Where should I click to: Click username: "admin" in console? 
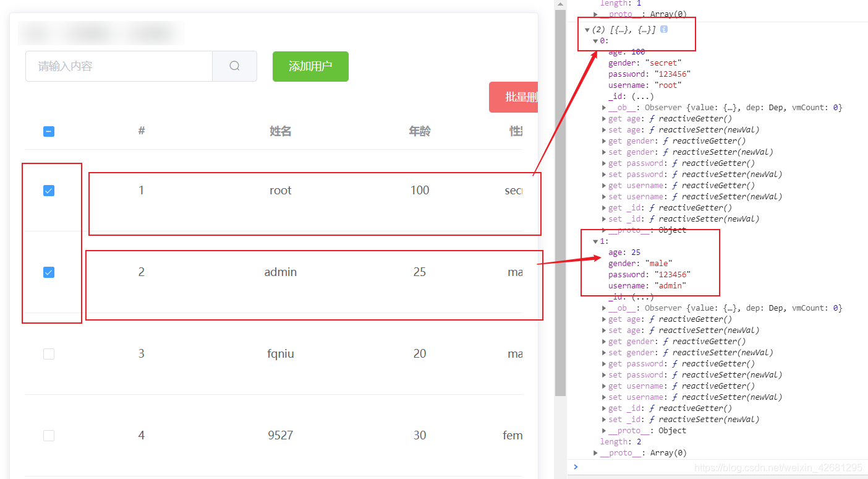click(x=647, y=286)
